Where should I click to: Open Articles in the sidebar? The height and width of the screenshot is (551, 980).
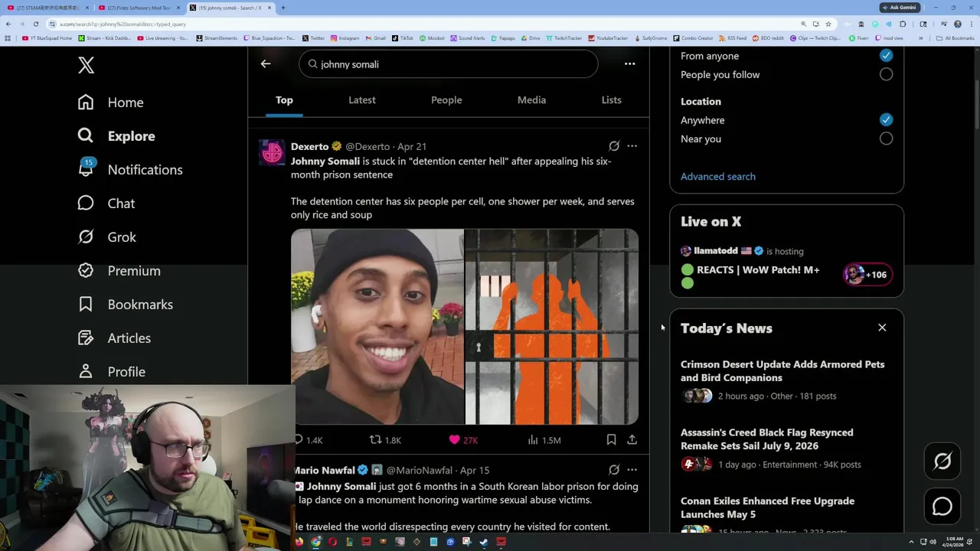(x=115, y=338)
